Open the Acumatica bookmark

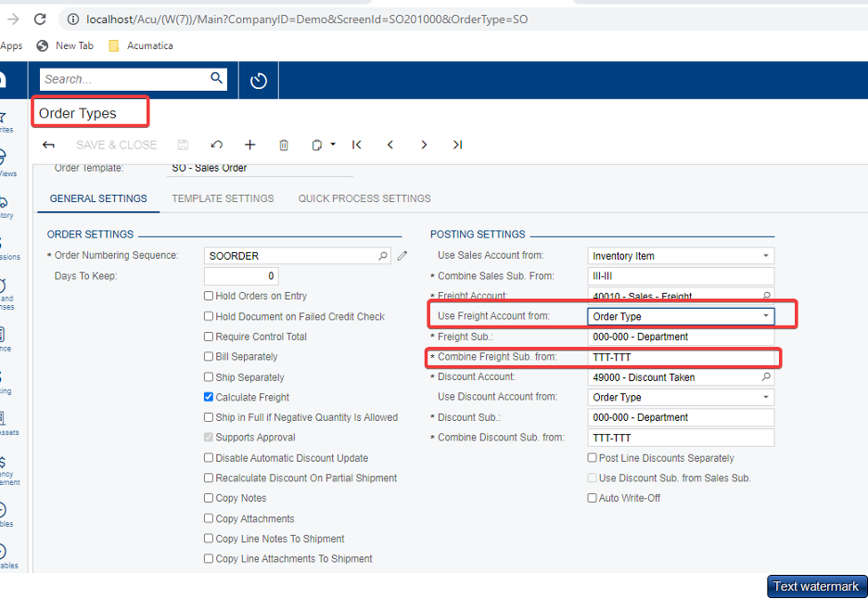(140, 45)
